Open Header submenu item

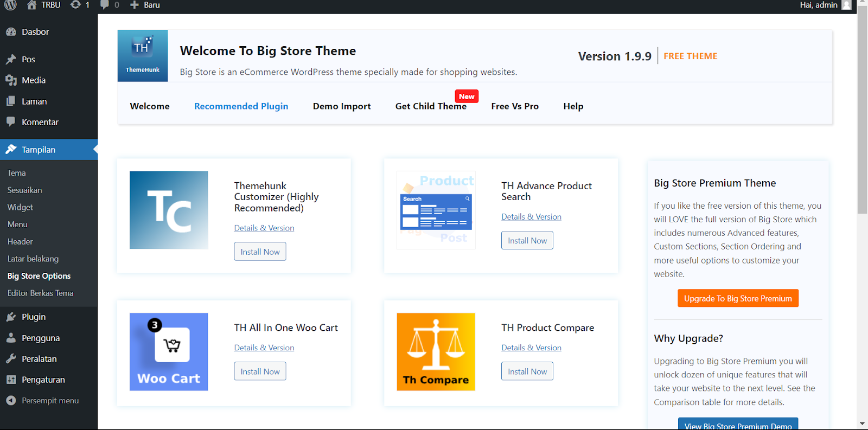20,242
